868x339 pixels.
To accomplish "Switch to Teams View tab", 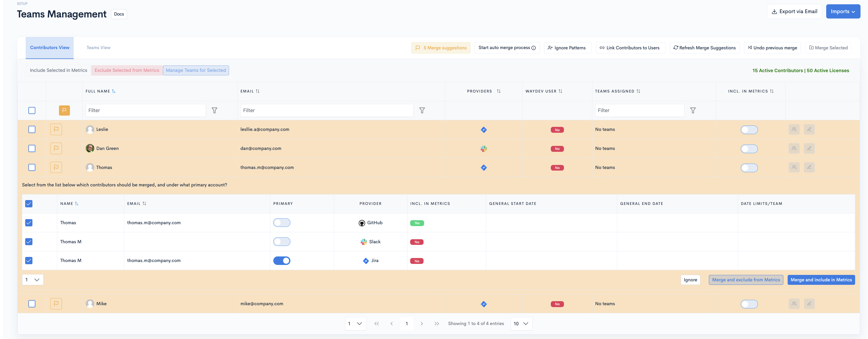I will click(x=98, y=47).
